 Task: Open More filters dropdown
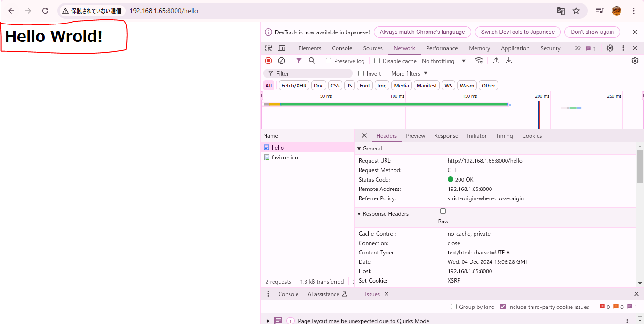[409, 73]
